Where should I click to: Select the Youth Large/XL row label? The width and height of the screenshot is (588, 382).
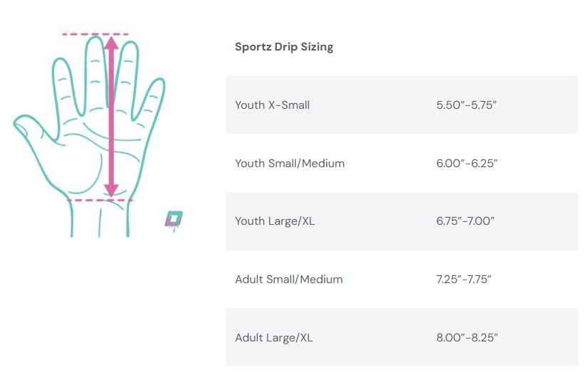point(275,221)
